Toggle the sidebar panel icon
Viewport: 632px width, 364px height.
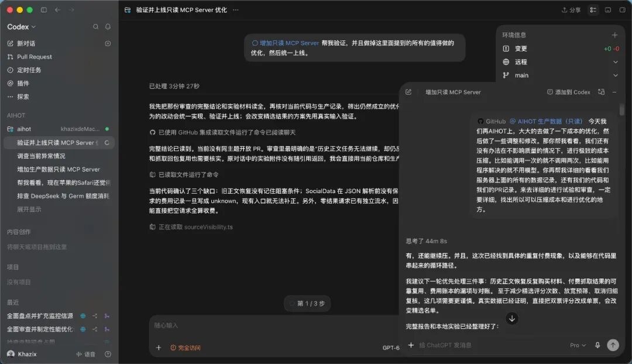[44, 10]
